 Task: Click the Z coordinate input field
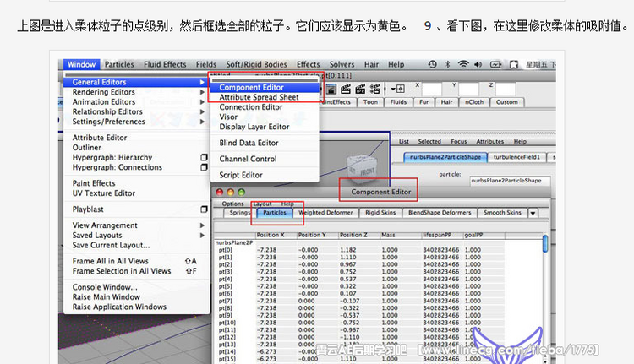pyautogui.click(x=506, y=90)
